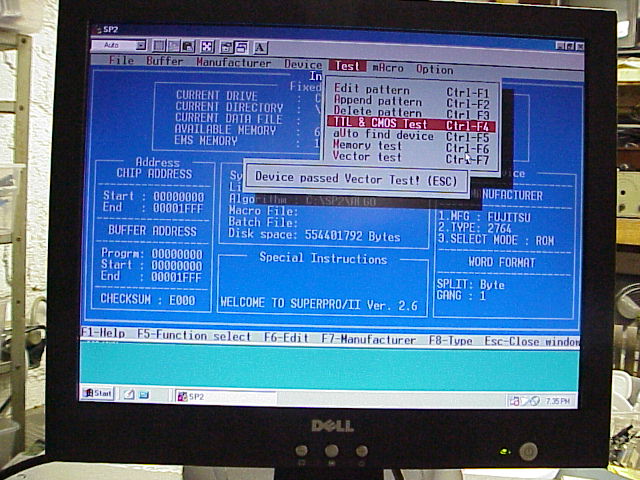Screen dimensions: 640x480
Task: Choose Append pattern entry
Action: (411, 102)
